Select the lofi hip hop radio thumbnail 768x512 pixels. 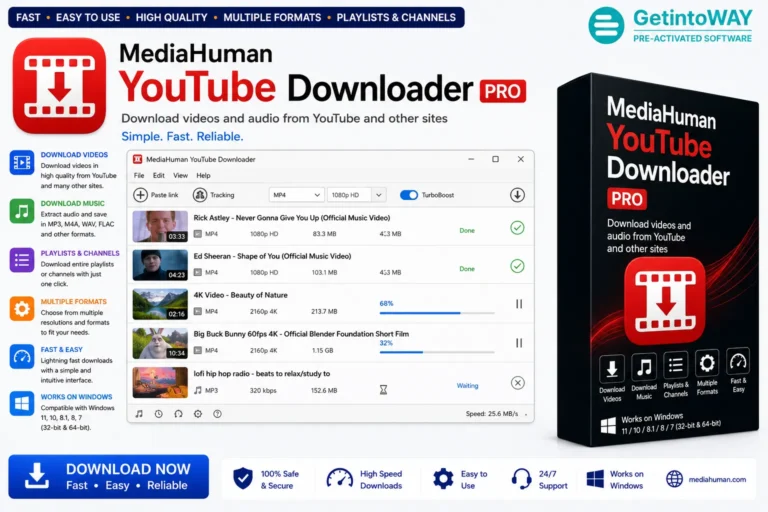pos(160,383)
